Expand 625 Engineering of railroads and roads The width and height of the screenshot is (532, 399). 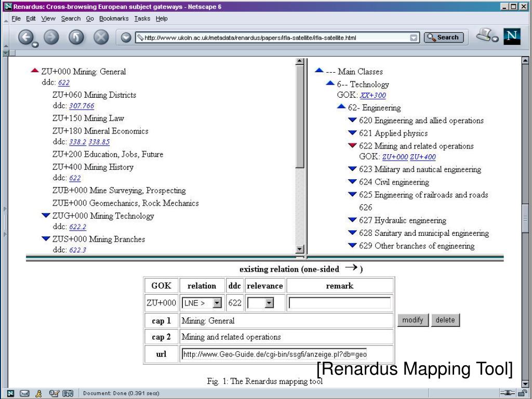pyautogui.click(x=353, y=194)
